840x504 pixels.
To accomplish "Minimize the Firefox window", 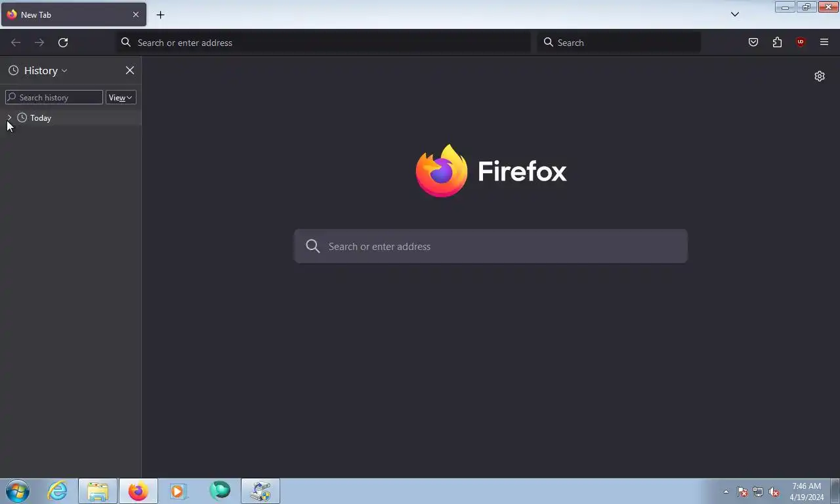I will (785, 7).
